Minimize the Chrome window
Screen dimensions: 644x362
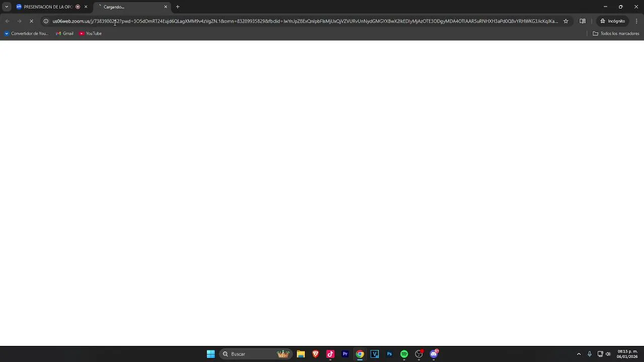tap(605, 7)
